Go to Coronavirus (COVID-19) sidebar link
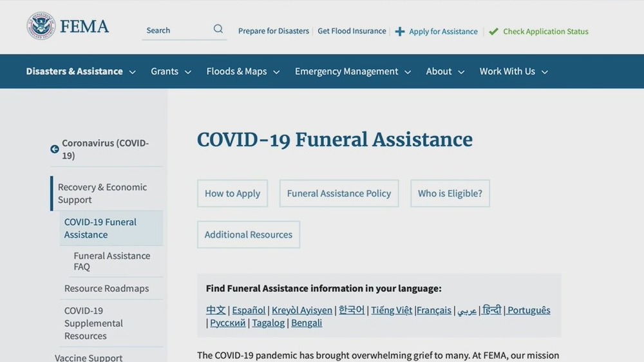Viewport: 644px width, 362px height. pos(105,149)
